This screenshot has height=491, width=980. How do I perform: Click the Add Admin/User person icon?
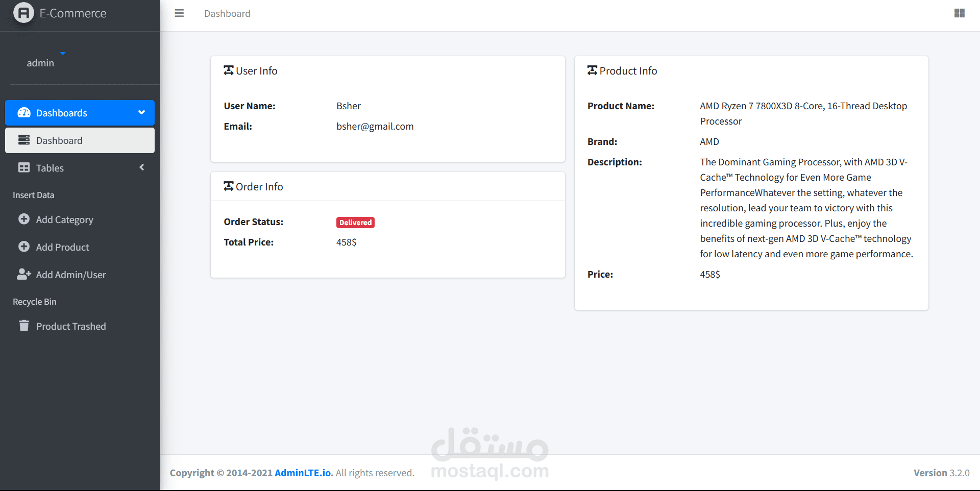[24, 274]
